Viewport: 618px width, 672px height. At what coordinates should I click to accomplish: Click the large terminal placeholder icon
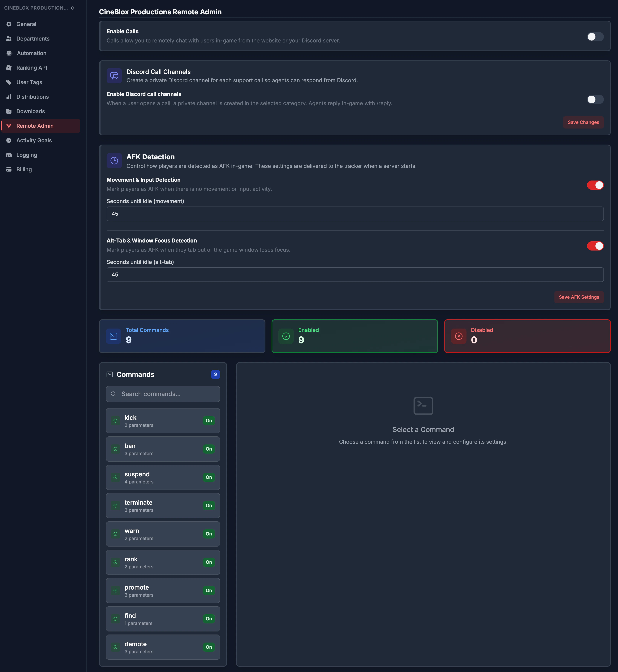(x=423, y=406)
